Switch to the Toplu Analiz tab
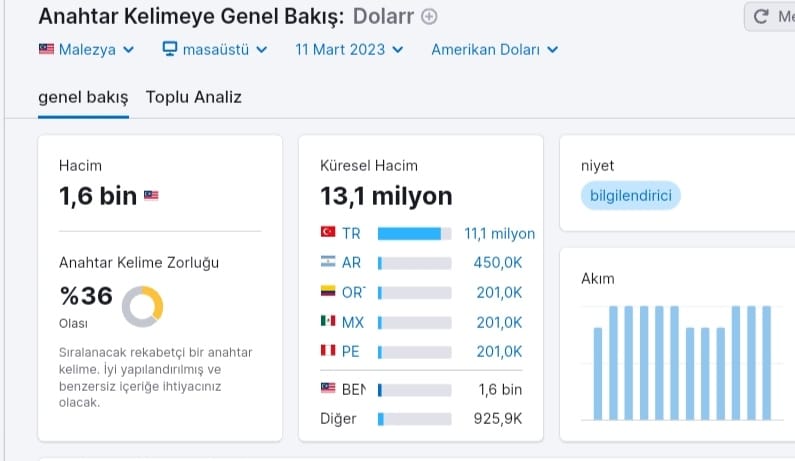795x461 pixels. (194, 97)
